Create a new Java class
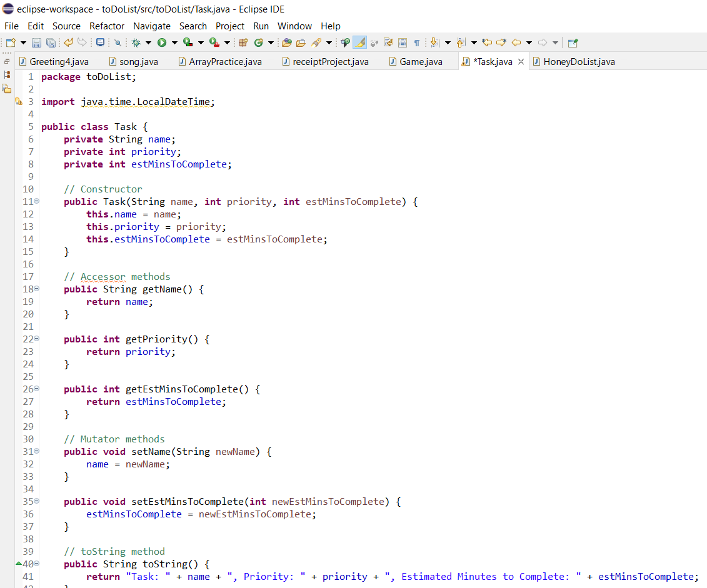Image resolution: width=707 pixels, height=588 pixels. coord(258,42)
